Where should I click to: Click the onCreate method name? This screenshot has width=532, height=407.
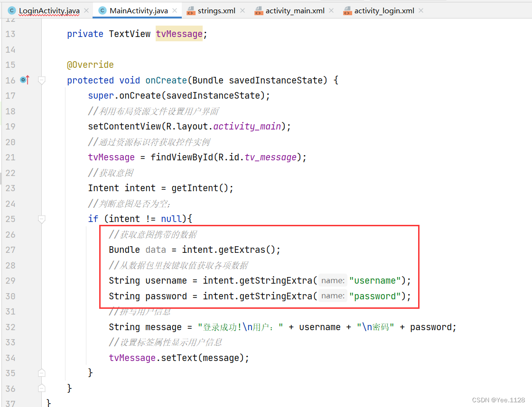[x=166, y=80]
